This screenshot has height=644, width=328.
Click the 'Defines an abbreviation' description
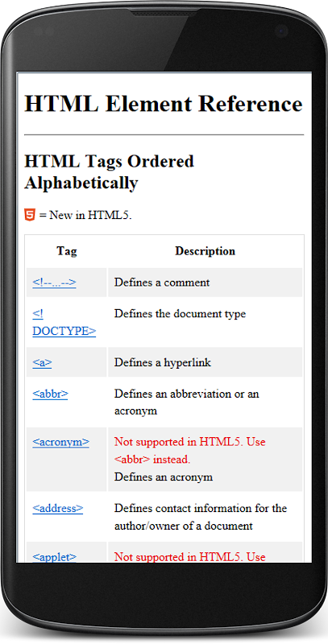187,402
